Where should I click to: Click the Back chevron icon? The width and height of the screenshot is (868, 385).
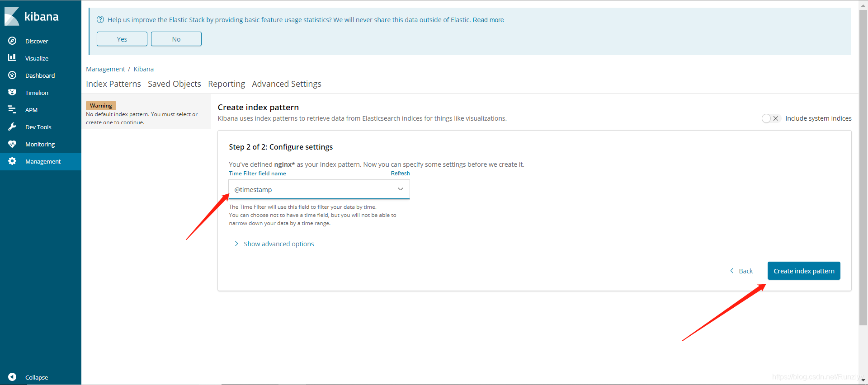tap(732, 271)
